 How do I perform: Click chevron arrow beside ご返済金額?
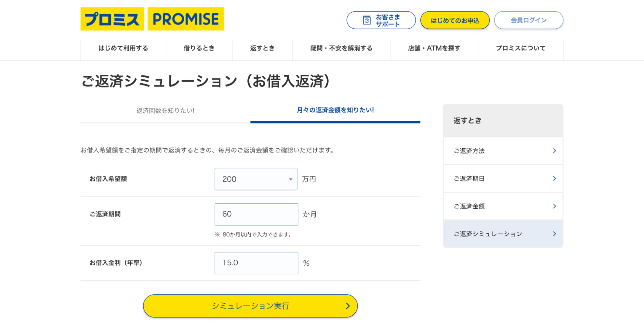coord(554,206)
